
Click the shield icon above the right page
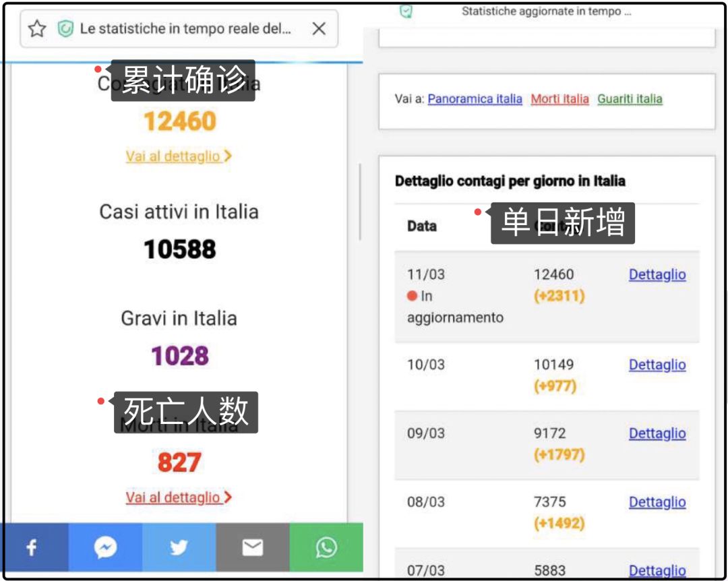pyautogui.click(x=406, y=11)
